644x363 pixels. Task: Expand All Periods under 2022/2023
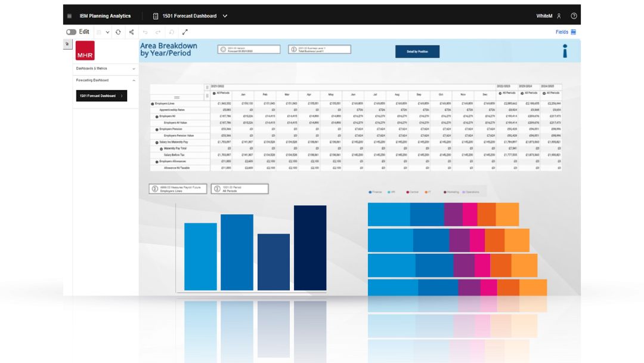click(x=500, y=93)
